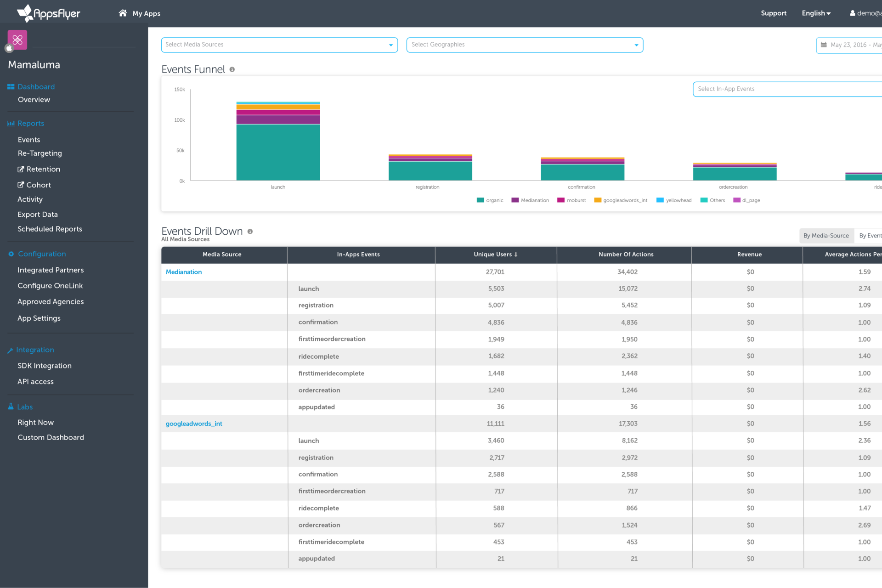
Task: Toggle googleadwords_int legend entry
Action: [x=621, y=200]
